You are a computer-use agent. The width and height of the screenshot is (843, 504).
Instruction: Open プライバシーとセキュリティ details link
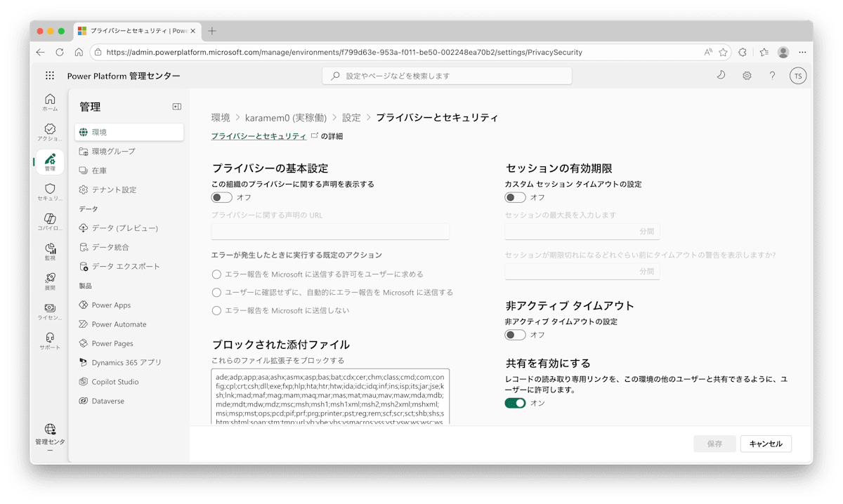259,136
